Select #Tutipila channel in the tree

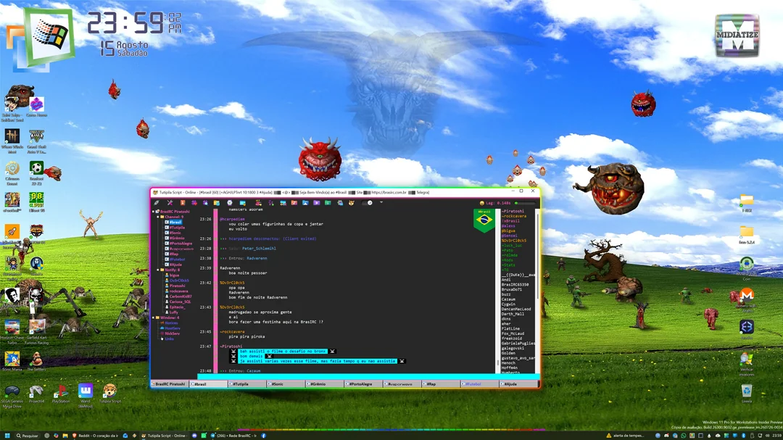[177, 228]
